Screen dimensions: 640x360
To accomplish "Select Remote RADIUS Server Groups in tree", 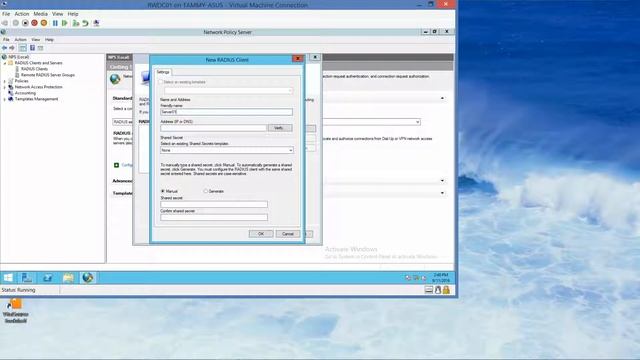I will click(x=48, y=75).
